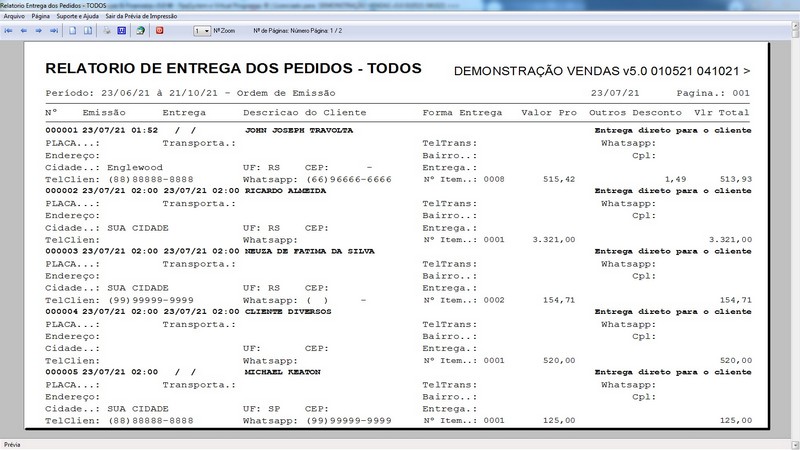Screen dimensions: 800x450
Task: Click order number 000003
Action: coord(61,251)
